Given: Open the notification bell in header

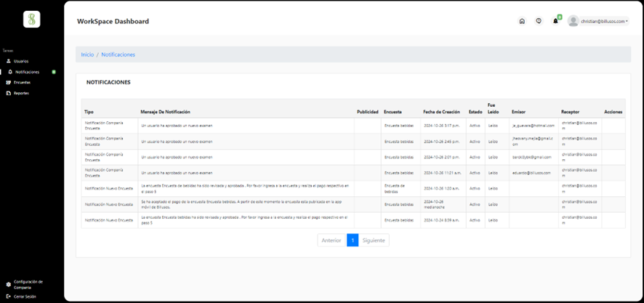Looking at the screenshot, I should tap(556, 21).
